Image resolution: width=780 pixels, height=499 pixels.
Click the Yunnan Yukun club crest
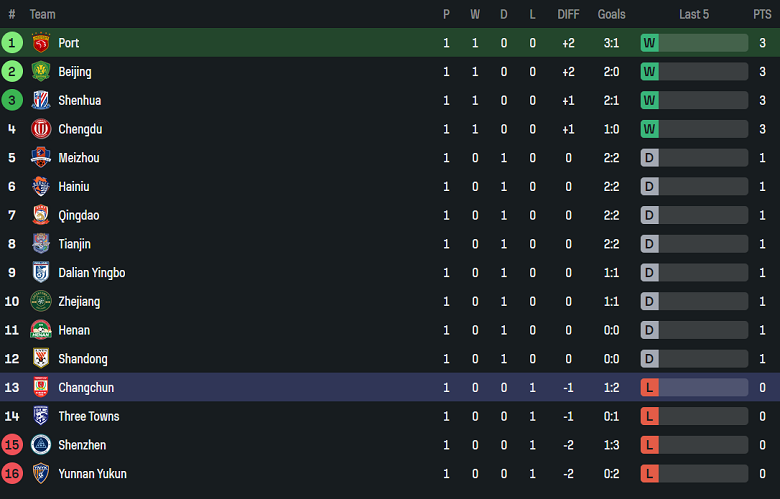[x=40, y=474]
